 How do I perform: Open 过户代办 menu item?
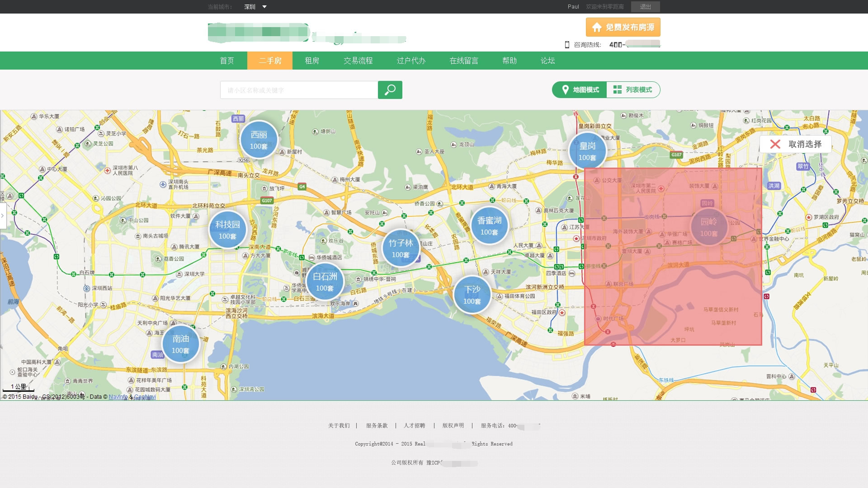point(411,61)
